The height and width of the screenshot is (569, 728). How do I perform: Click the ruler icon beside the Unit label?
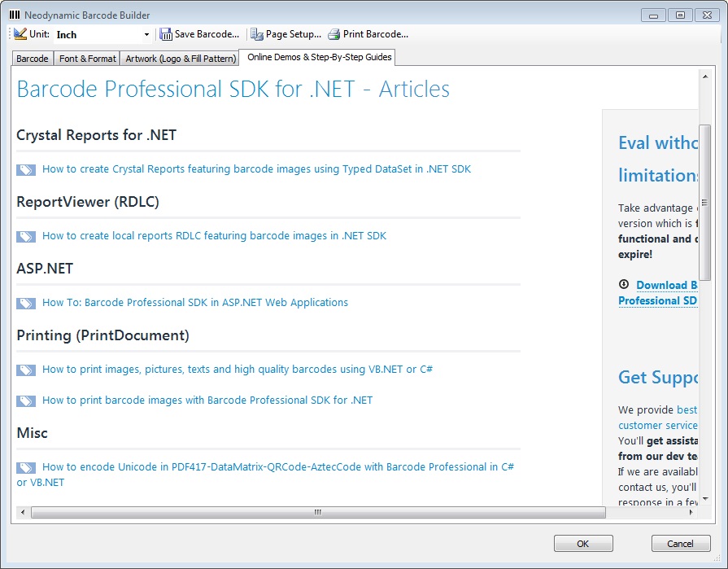tap(20, 34)
